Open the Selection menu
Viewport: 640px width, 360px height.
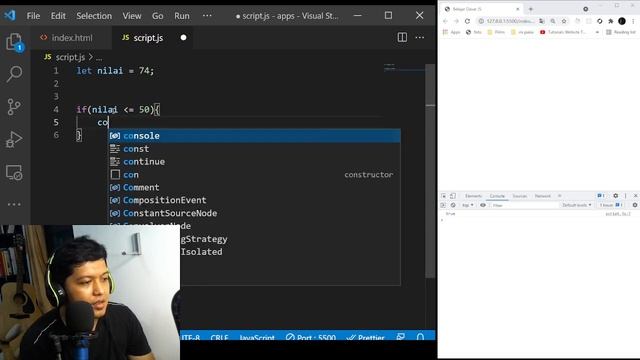pos(94,16)
